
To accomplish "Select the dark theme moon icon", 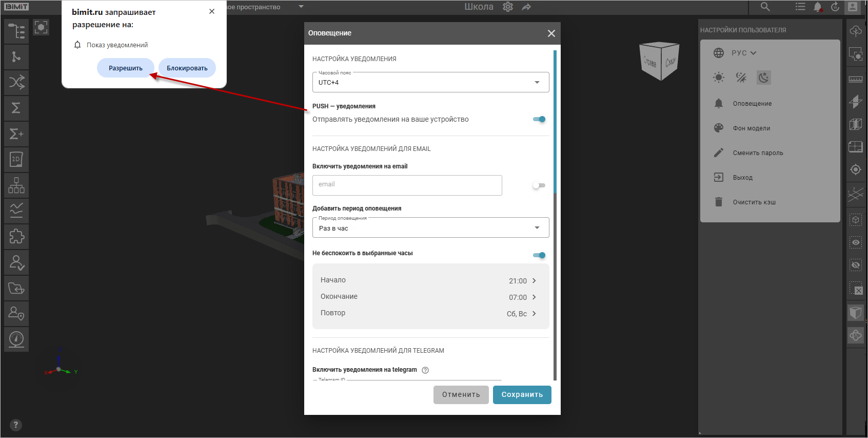I will click(x=764, y=78).
